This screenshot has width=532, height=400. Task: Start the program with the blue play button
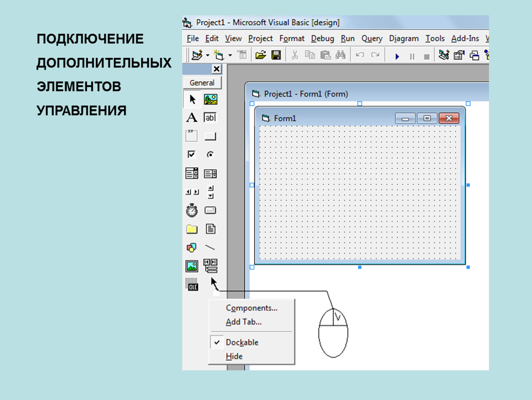[x=397, y=56]
